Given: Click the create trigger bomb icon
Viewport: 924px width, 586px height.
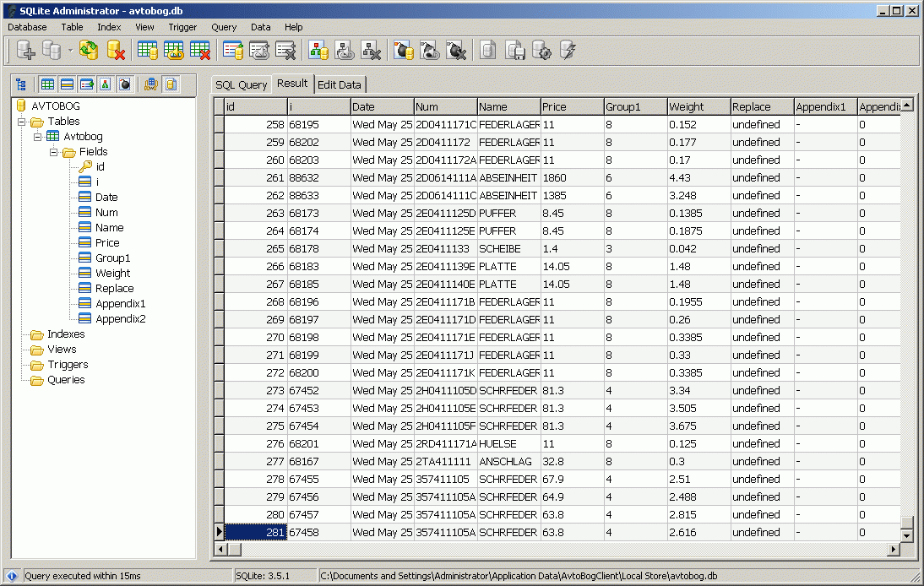Looking at the screenshot, I should [x=404, y=51].
